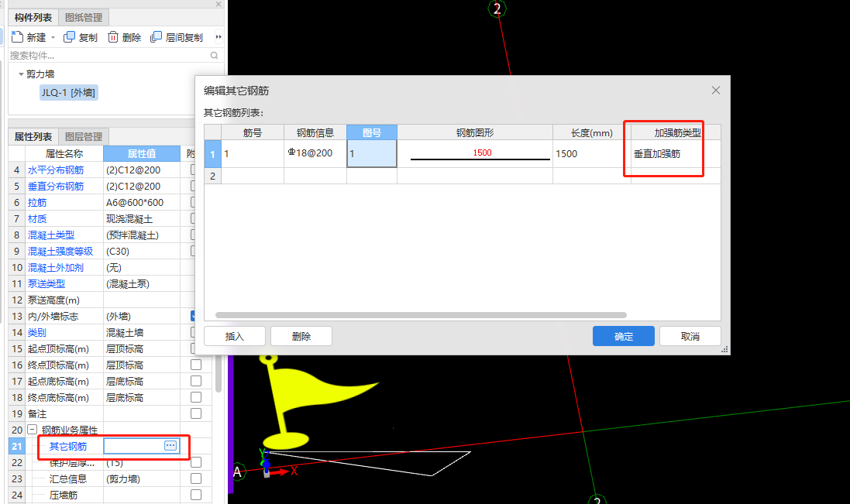Switch to the 图层管理 tab

(x=84, y=136)
